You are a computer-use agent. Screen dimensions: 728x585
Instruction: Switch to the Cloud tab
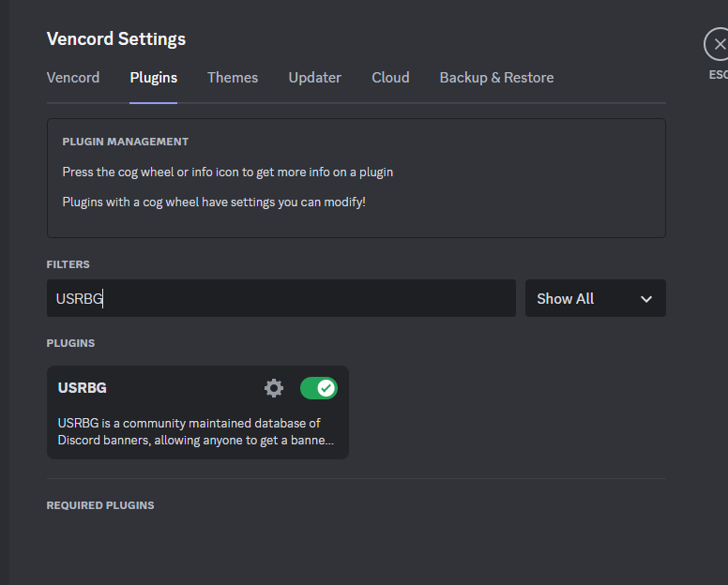point(390,78)
